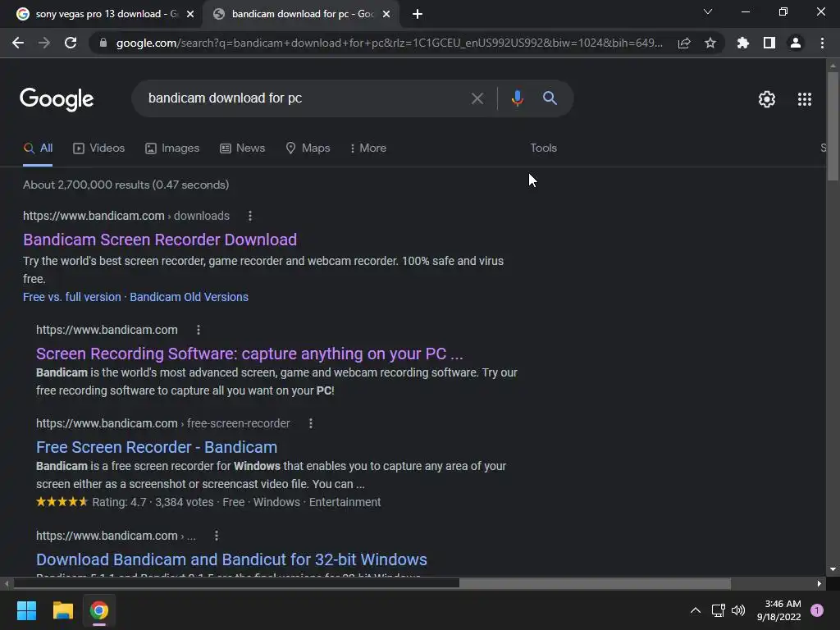Switch to the Images tab
The width and height of the screenshot is (840, 630).
click(172, 148)
